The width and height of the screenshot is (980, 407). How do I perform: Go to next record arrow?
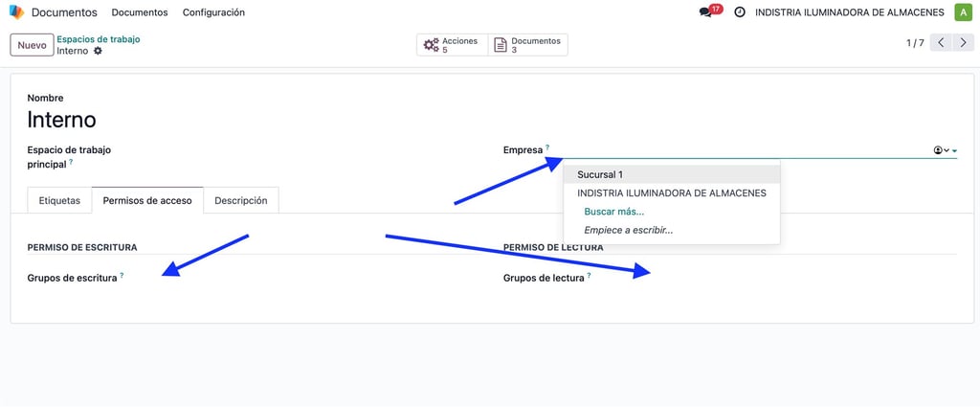coord(963,43)
